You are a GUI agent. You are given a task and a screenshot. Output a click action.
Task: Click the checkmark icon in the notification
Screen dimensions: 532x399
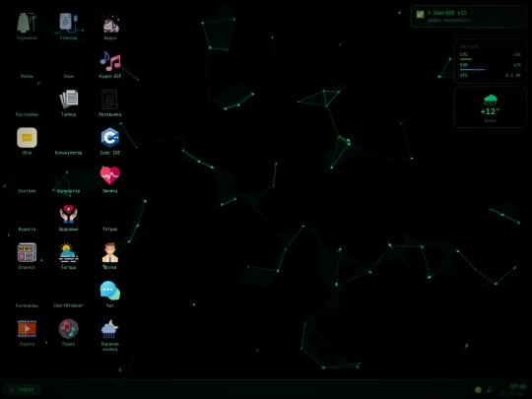pyautogui.click(x=420, y=14)
